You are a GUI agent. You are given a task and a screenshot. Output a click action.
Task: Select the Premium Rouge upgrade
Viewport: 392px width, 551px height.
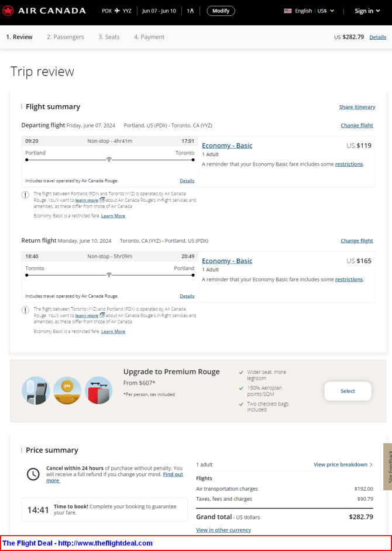coord(348,391)
